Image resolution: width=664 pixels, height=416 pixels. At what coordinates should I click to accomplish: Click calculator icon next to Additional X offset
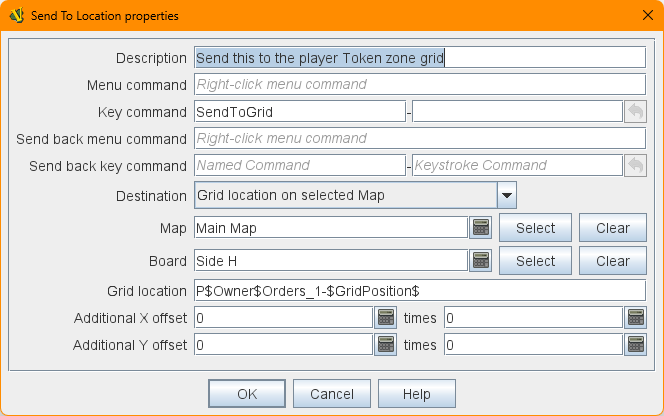[x=386, y=318]
